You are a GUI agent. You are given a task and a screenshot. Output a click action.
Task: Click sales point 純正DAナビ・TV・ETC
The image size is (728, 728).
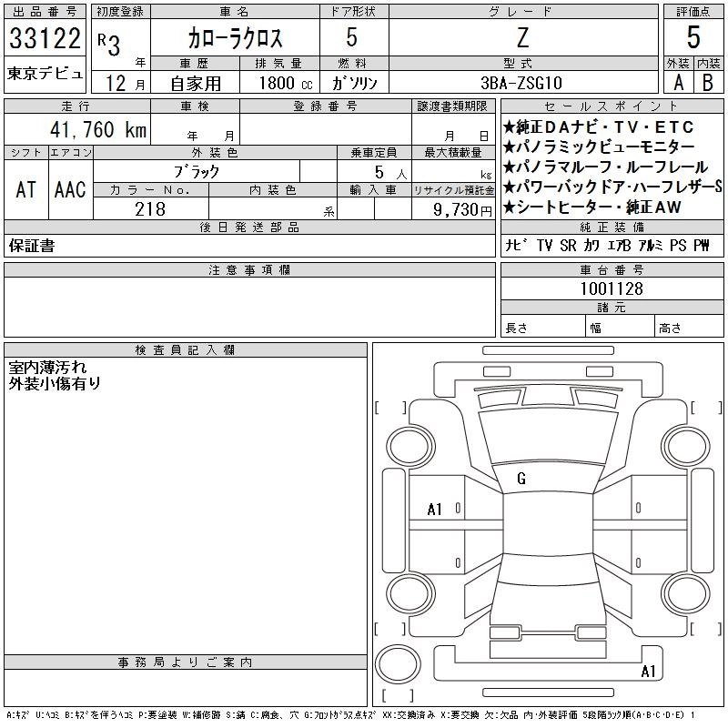(x=599, y=126)
